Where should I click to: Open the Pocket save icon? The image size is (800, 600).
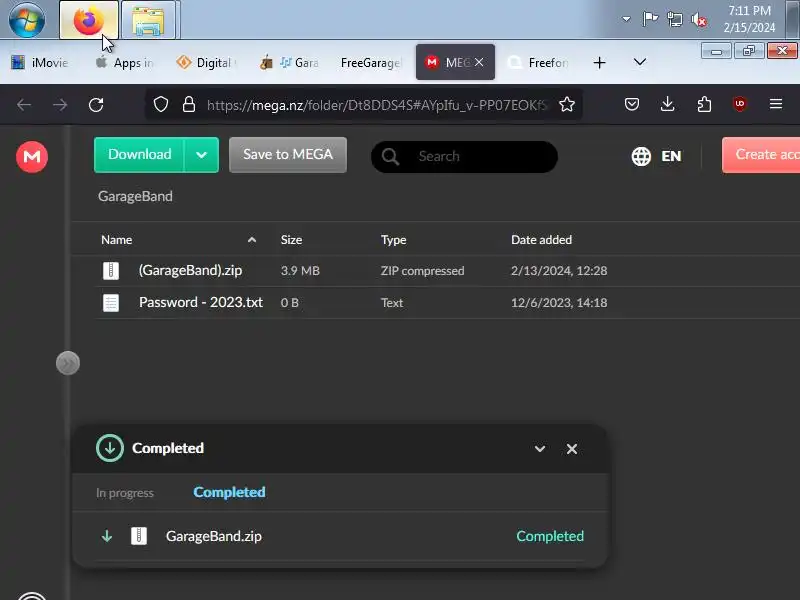[632, 105]
